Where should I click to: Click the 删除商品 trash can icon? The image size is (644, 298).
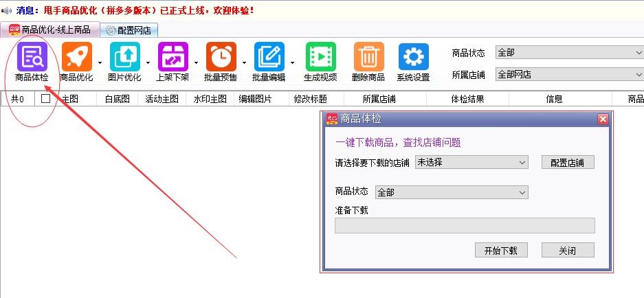[369, 56]
